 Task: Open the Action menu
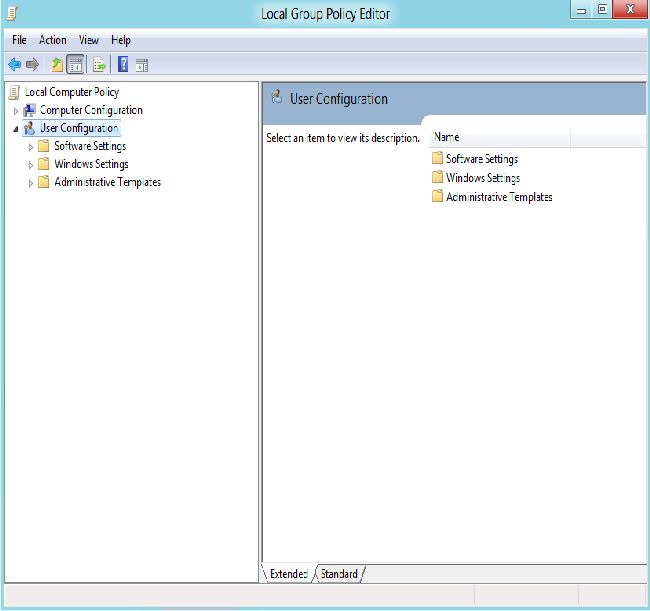(53, 40)
